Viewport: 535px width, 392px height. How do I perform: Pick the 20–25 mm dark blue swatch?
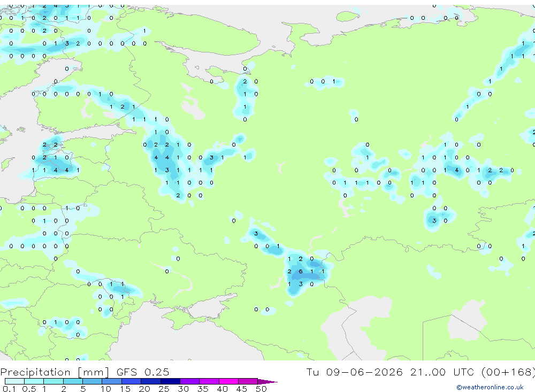pyautogui.click(x=150, y=381)
